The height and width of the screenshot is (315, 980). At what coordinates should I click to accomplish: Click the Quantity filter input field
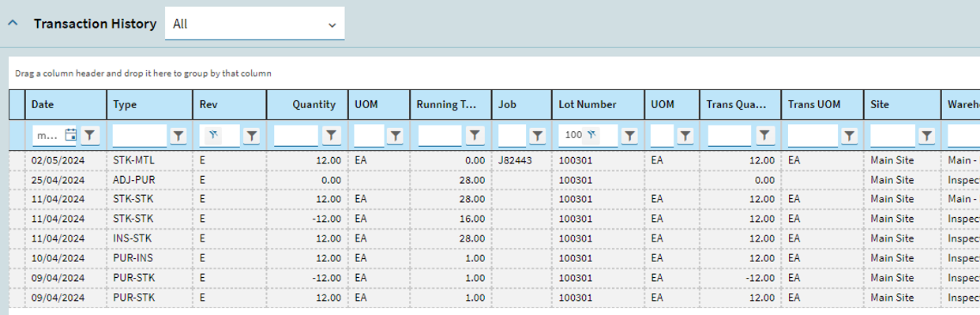tap(296, 136)
